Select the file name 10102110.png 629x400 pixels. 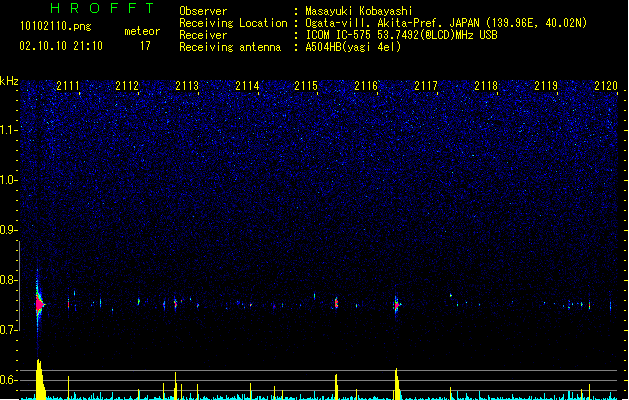[x=56, y=26]
